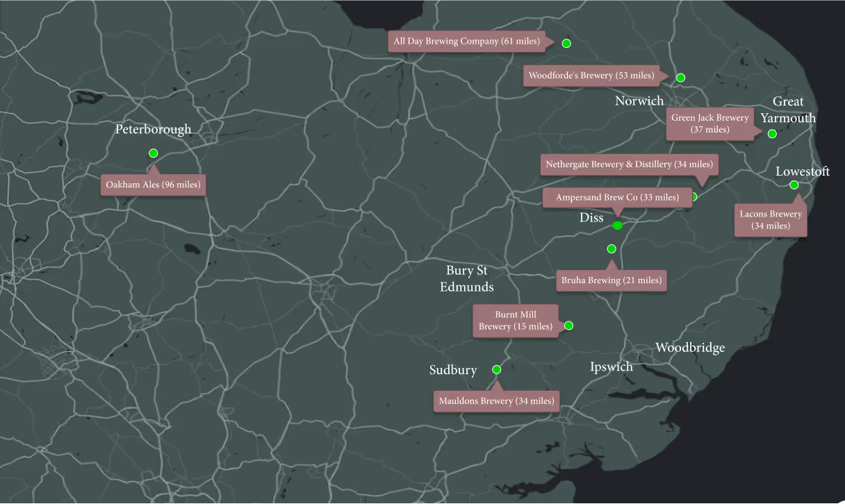845x504 pixels.
Task: Click the Ampersand Brew Co marker at Diss
Action: click(x=617, y=225)
